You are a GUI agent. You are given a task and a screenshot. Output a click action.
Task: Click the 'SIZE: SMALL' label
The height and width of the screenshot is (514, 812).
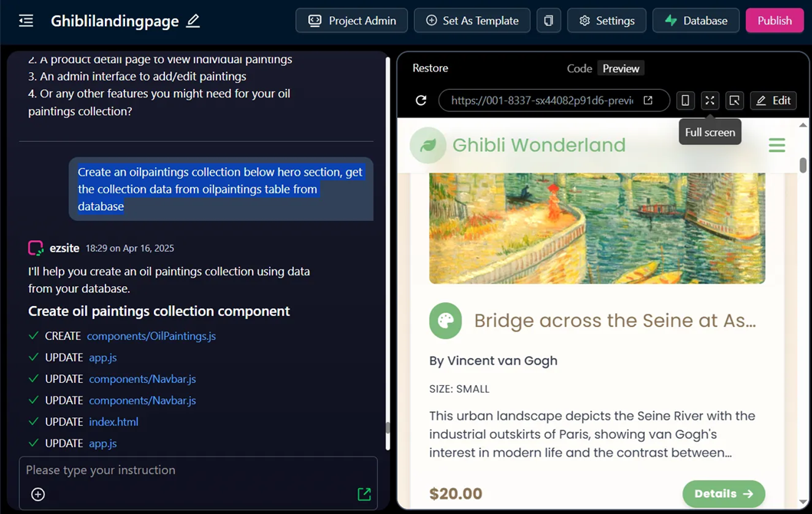459,389
